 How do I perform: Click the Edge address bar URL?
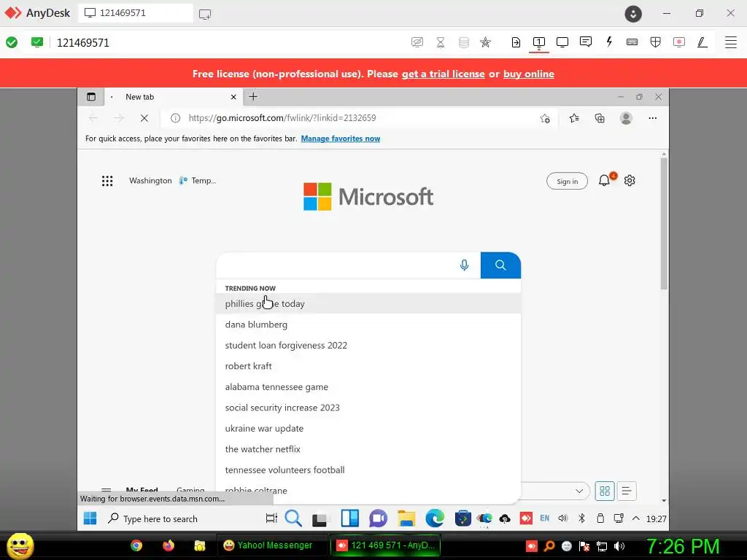coord(282,117)
